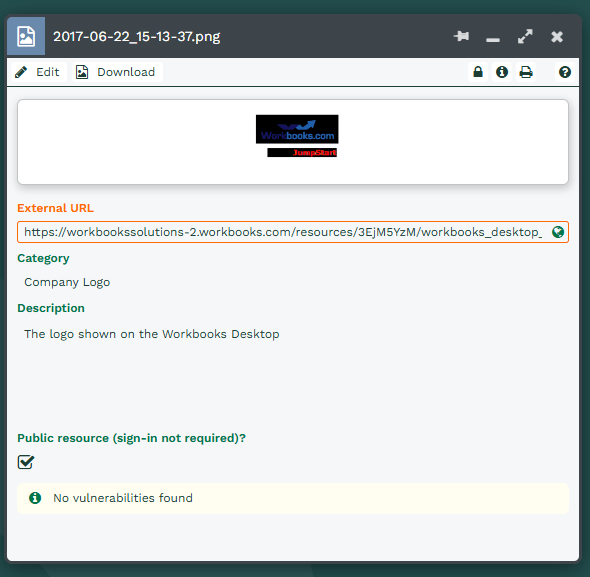Click the image icon next to Download
Image resolution: width=590 pixels, height=577 pixels.
(82, 72)
